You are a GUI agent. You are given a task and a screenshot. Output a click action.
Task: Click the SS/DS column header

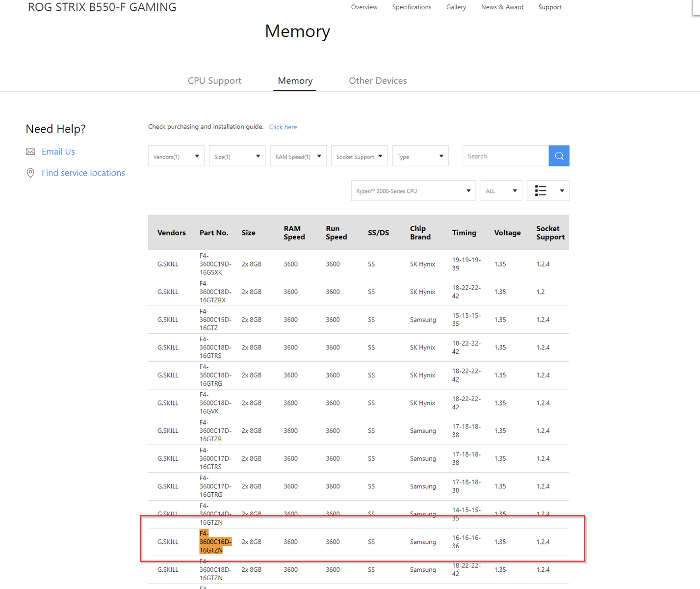tap(378, 233)
